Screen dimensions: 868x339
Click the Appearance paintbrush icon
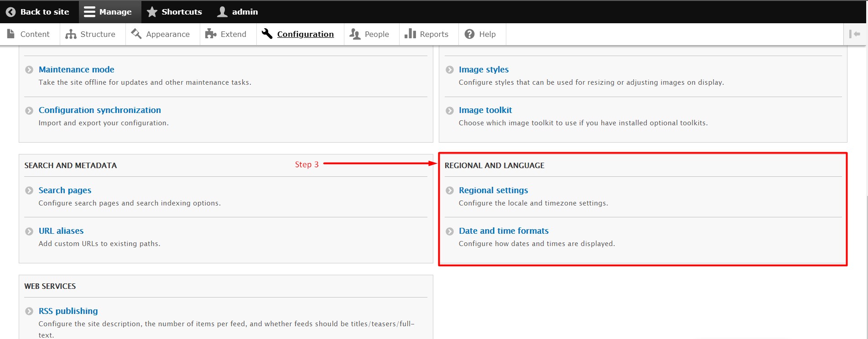point(136,34)
